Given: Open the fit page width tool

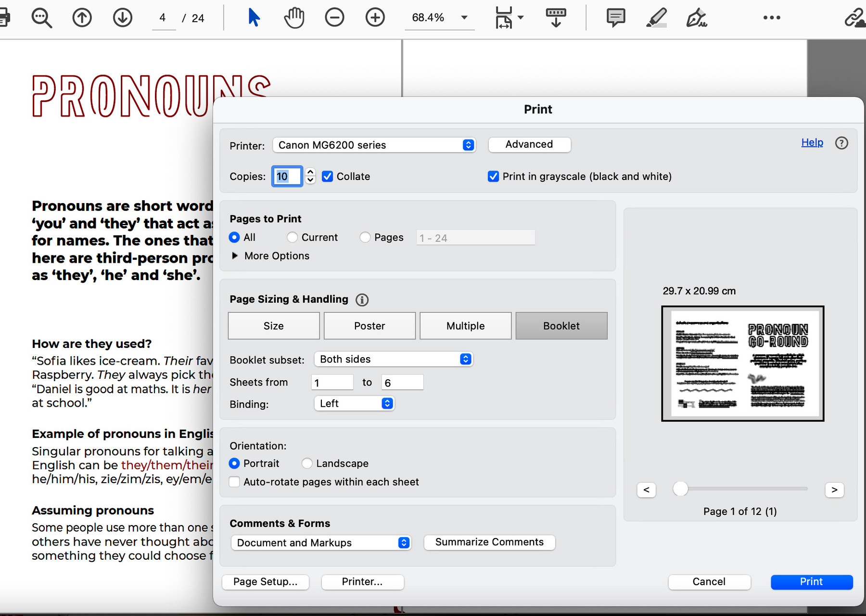Looking at the screenshot, I should coord(504,18).
